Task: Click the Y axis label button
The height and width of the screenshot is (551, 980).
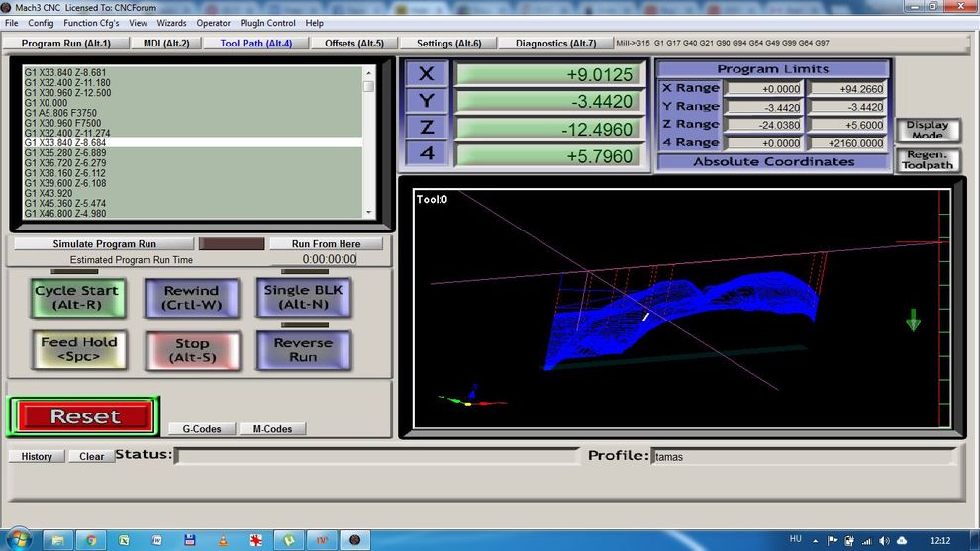Action: point(427,101)
